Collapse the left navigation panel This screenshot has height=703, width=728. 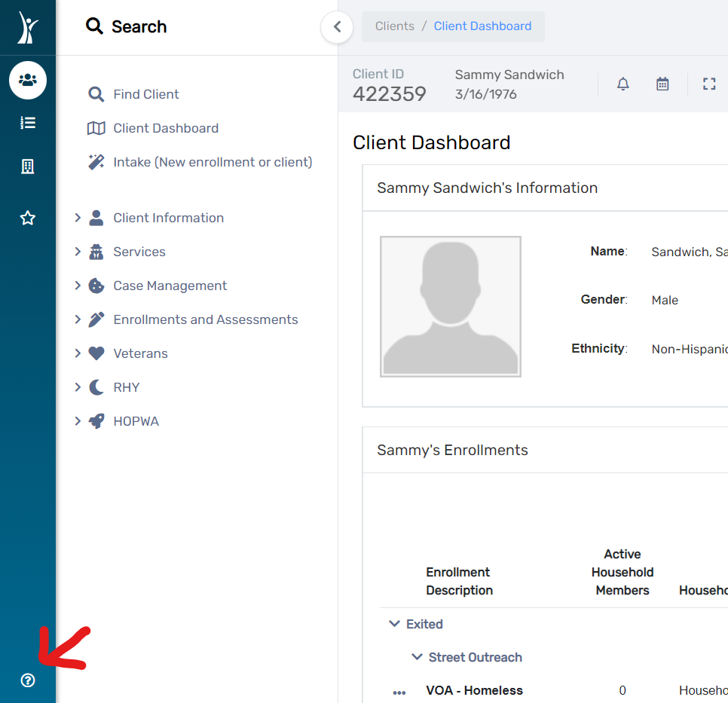337,27
